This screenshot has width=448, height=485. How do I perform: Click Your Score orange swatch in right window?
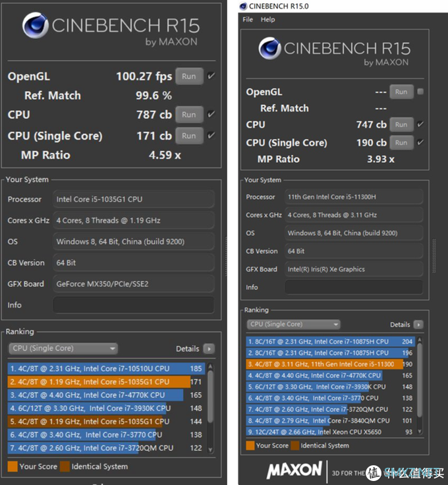pos(250,445)
